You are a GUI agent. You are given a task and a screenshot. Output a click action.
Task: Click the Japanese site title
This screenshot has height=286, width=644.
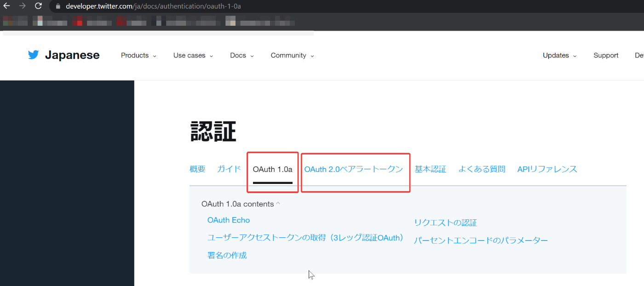click(x=72, y=55)
